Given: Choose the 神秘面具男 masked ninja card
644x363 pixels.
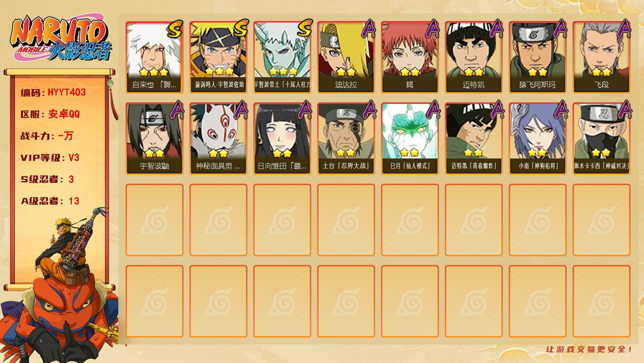Looking at the screenshot, I should click(218, 139).
